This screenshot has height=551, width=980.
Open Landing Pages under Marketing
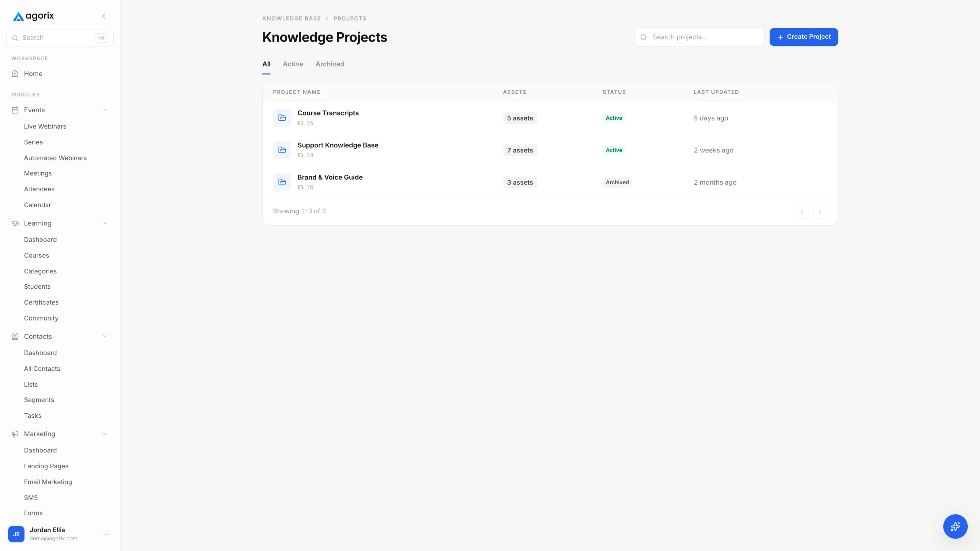(x=46, y=466)
